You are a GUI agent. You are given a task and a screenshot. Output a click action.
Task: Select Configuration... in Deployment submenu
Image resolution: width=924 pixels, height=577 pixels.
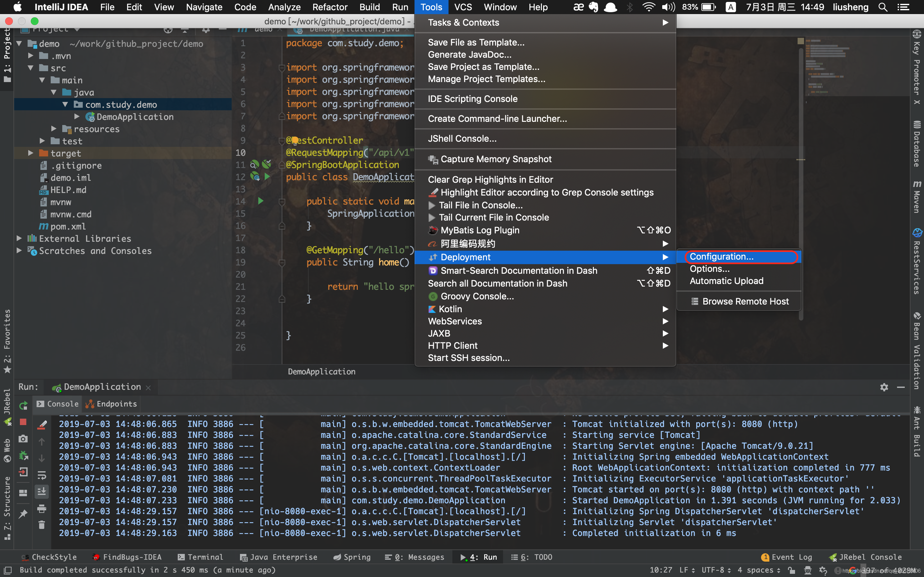(x=721, y=257)
